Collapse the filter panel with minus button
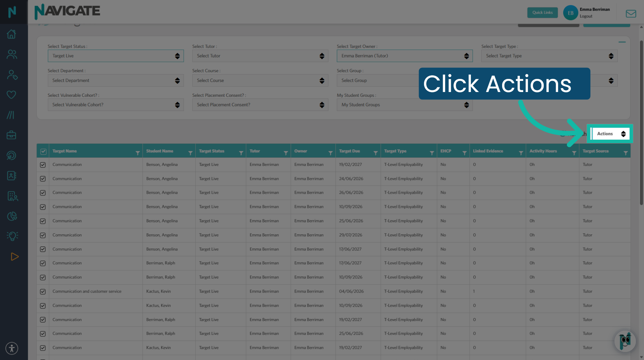Viewport: 644px width, 360px height. click(622, 42)
